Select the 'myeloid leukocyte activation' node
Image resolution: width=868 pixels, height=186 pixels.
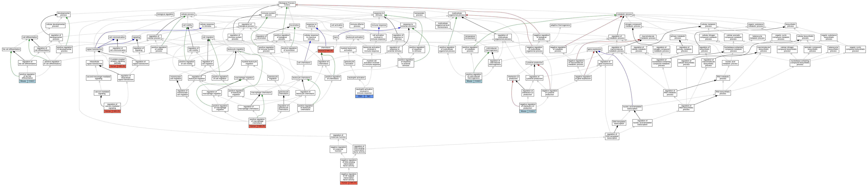click(x=348, y=49)
